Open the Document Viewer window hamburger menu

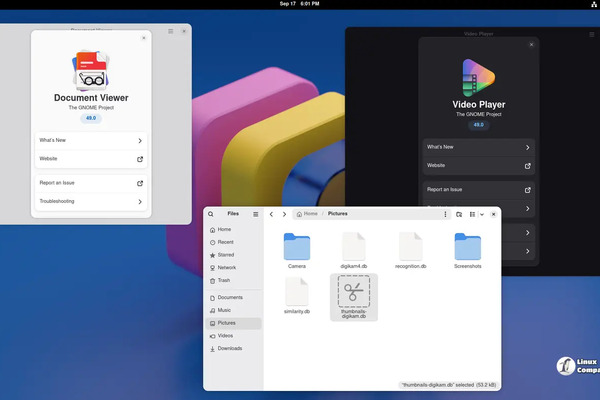coord(171,31)
